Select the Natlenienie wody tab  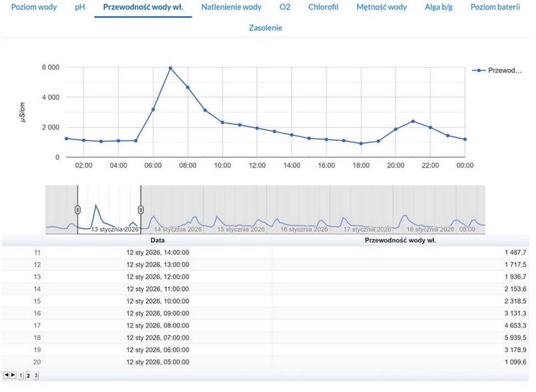(x=231, y=7)
